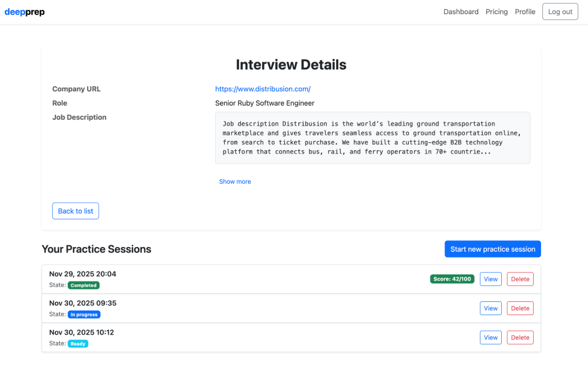
Task: Click the Completed state badge
Action: click(x=83, y=285)
